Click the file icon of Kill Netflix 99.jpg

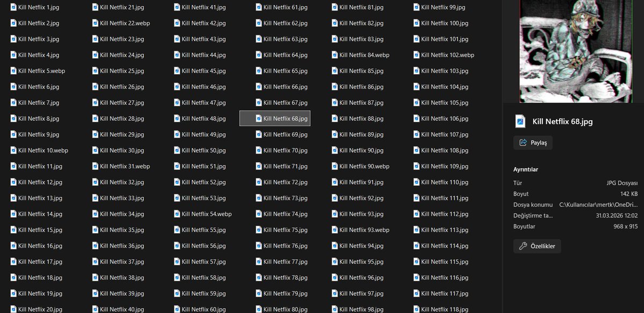pyautogui.click(x=416, y=8)
